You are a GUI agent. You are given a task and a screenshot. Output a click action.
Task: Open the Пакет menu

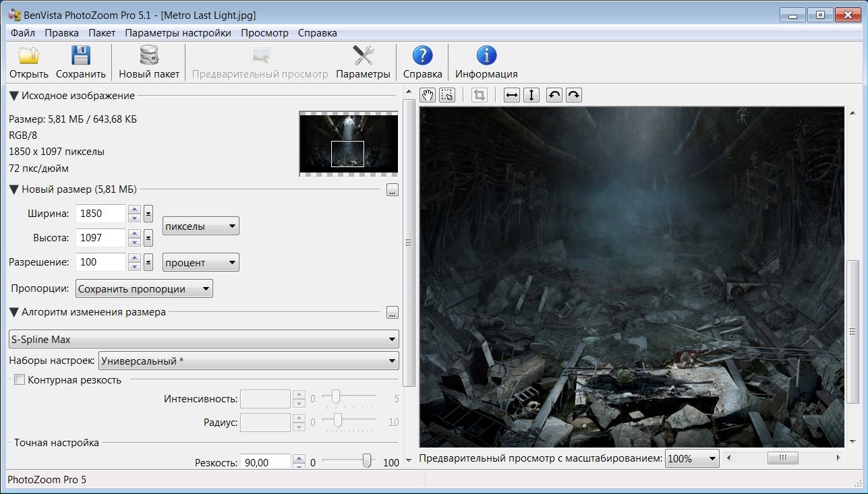tap(101, 32)
